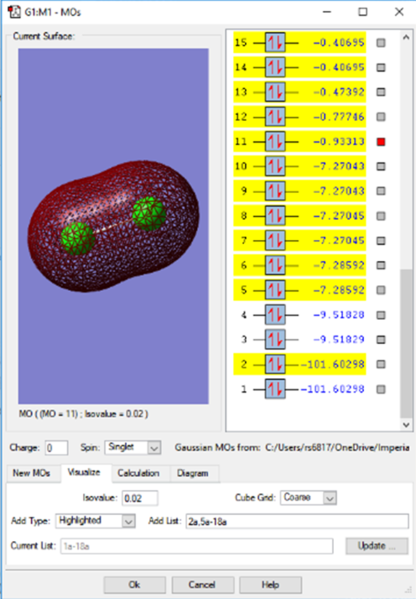
Task: Confirm with the Ok button
Action: [x=134, y=585]
